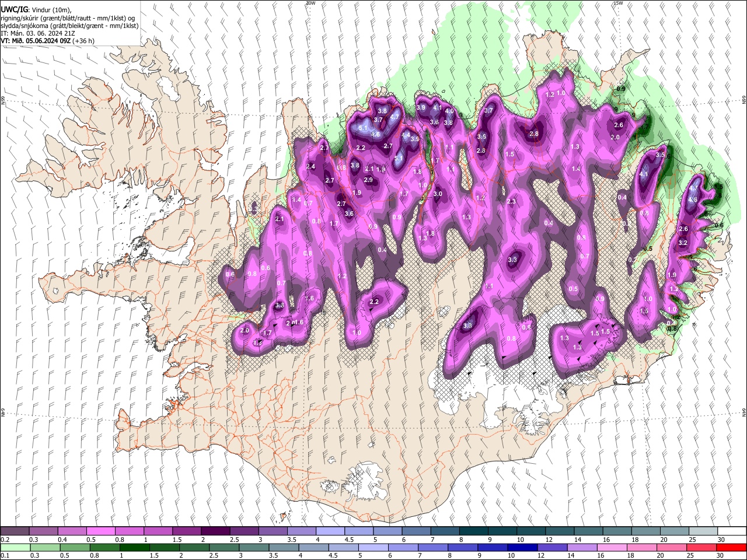Click the white 3.9 value beside the 4.1 value

click(x=420, y=108)
